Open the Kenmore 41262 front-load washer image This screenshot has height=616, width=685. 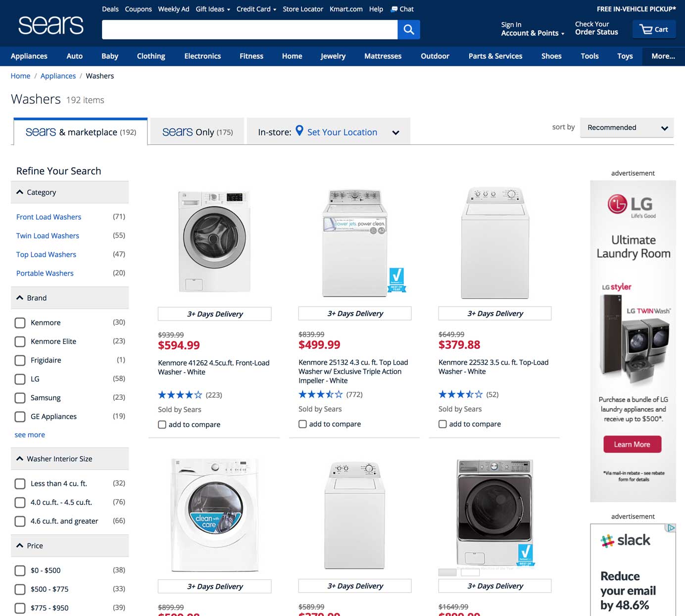click(x=214, y=241)
